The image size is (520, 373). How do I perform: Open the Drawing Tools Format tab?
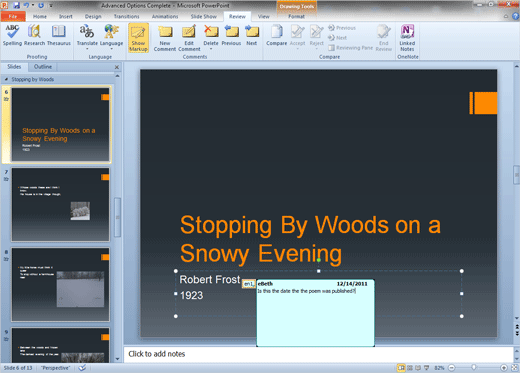(x=296, y=16)
